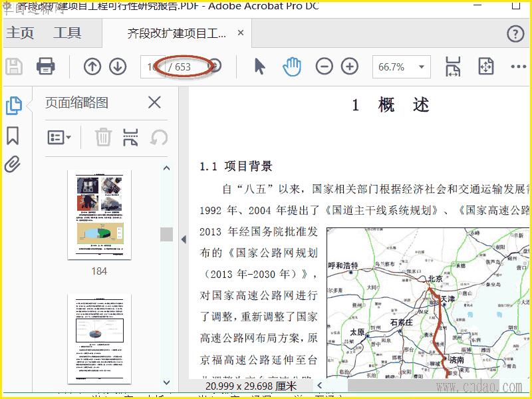Collapse navigation pane with left triangle
The width and height of the screenshot is (532, 399).
click(184, 239)
